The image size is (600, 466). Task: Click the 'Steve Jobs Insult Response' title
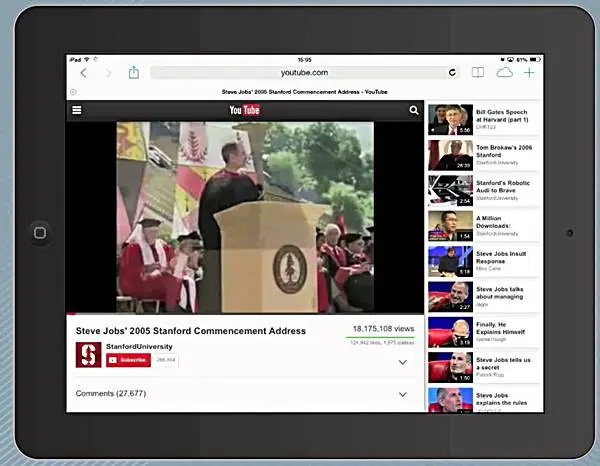click(501, 257)
